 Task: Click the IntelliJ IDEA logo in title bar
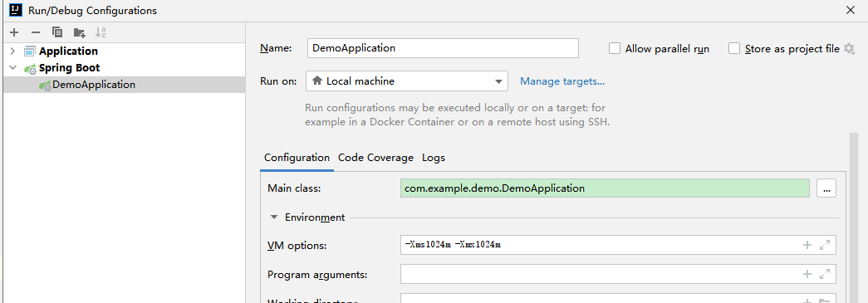pos(16,10)
